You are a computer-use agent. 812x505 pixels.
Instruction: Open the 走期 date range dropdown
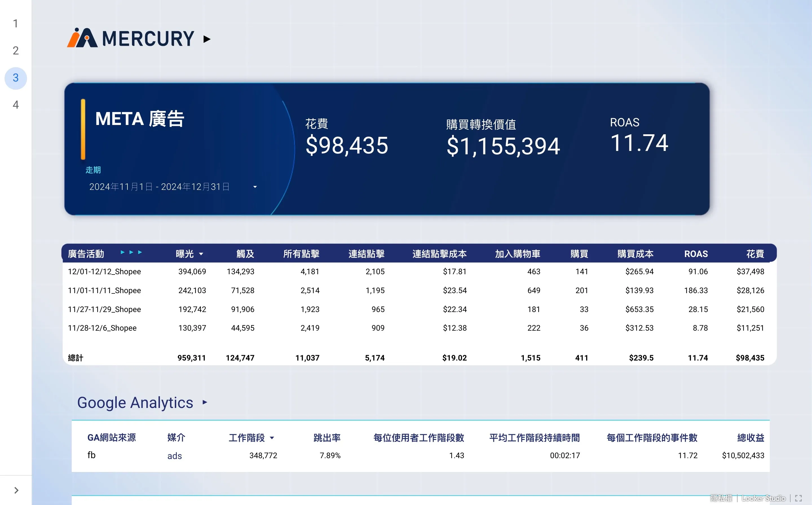pos(255,187)
